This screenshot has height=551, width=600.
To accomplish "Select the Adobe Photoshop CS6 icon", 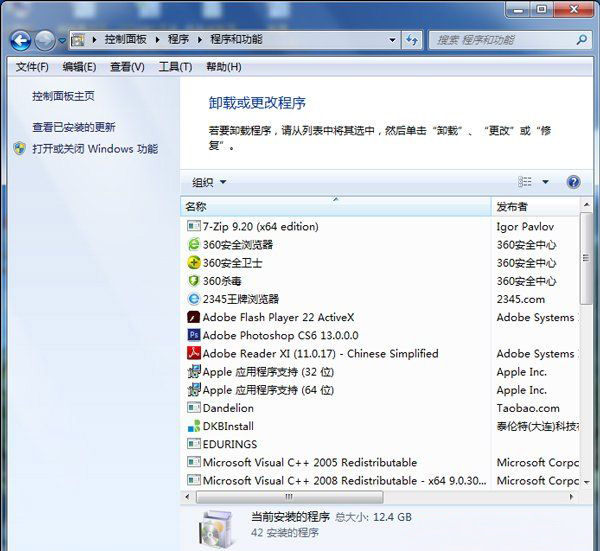I will 194,335.
